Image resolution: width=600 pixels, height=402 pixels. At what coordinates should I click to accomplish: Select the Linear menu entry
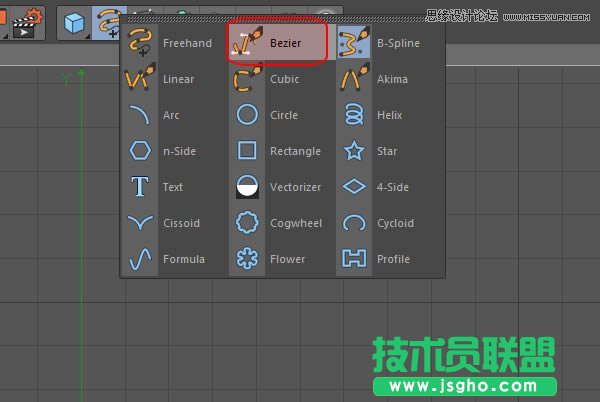(x=178, y=79)
